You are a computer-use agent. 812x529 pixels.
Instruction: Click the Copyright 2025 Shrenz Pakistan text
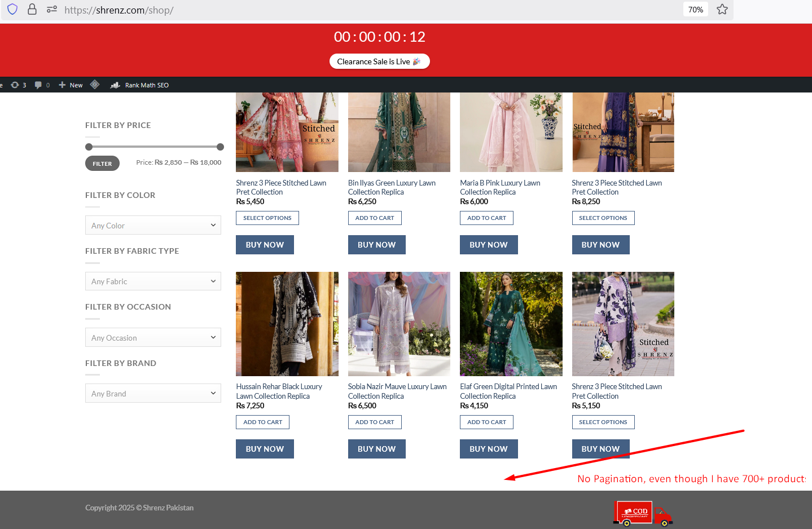coord(139,508)
